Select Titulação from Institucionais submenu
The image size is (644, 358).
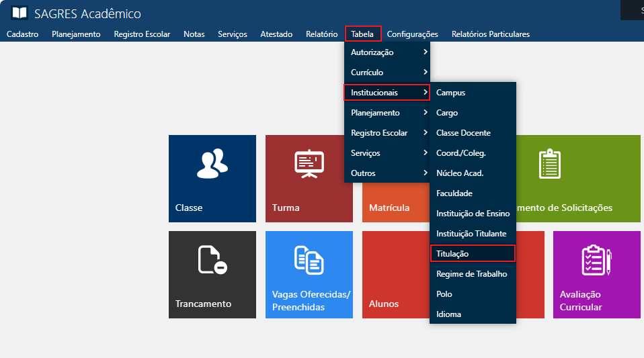472,254
